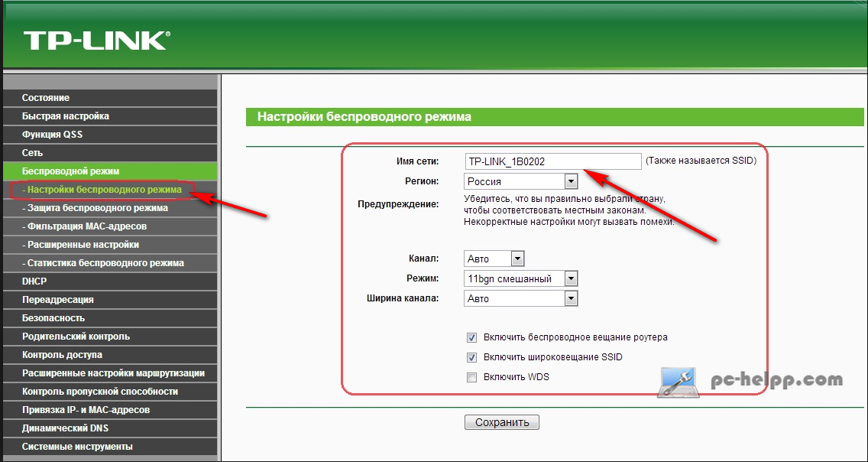This screenshot has height=462, width=868.
Task: Enable the Включить WDS checkbox
Action: (x=471, y=378)
